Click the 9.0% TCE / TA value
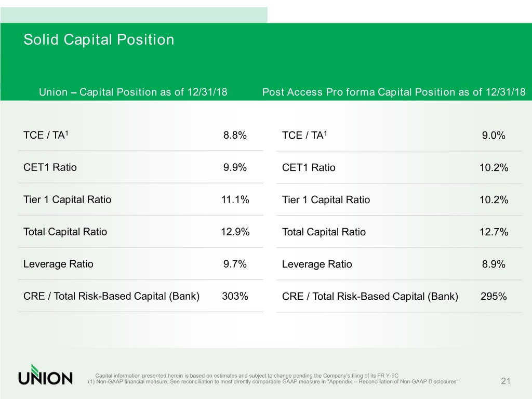This screenshot has width=532, height=399. (x=494, y=136)
